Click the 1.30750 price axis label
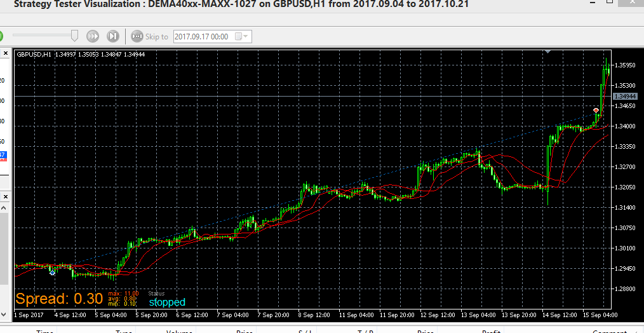 (x=625, y=228)
